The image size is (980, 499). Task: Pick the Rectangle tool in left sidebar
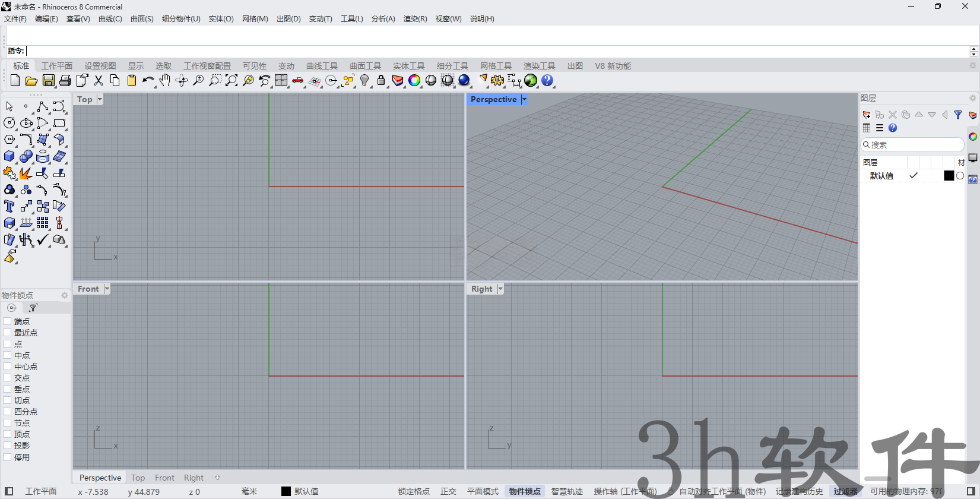click(59, 123)
